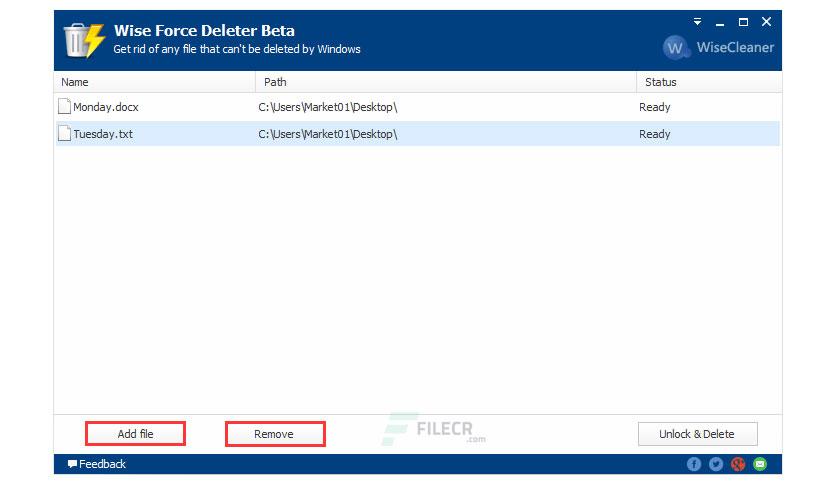Click the green email icon

pyautogui.click(x=760, y=464)
